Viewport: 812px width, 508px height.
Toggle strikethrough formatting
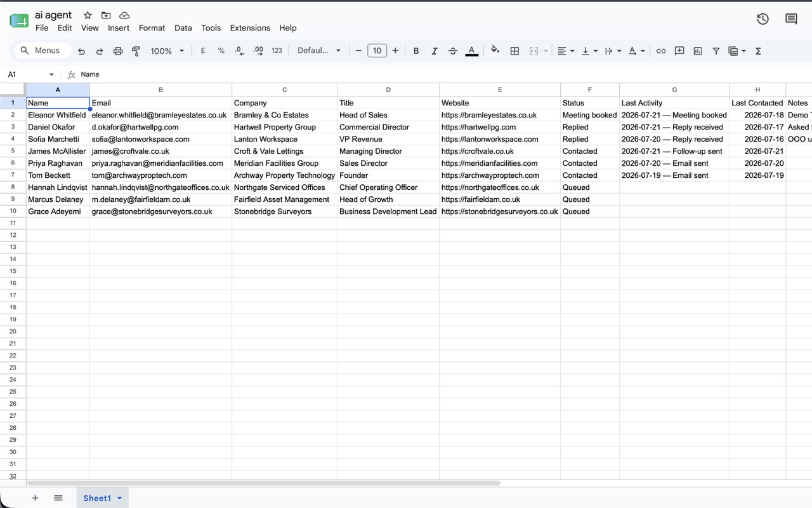[x=453, y=51]
